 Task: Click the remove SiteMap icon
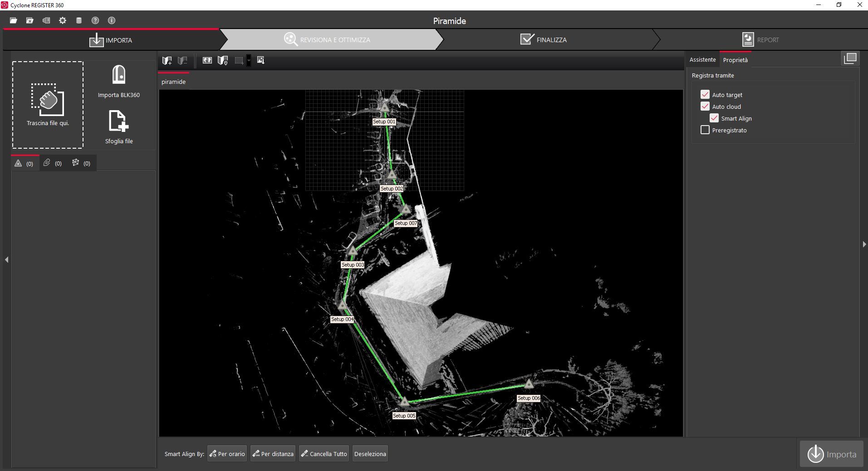click(182, 60)
